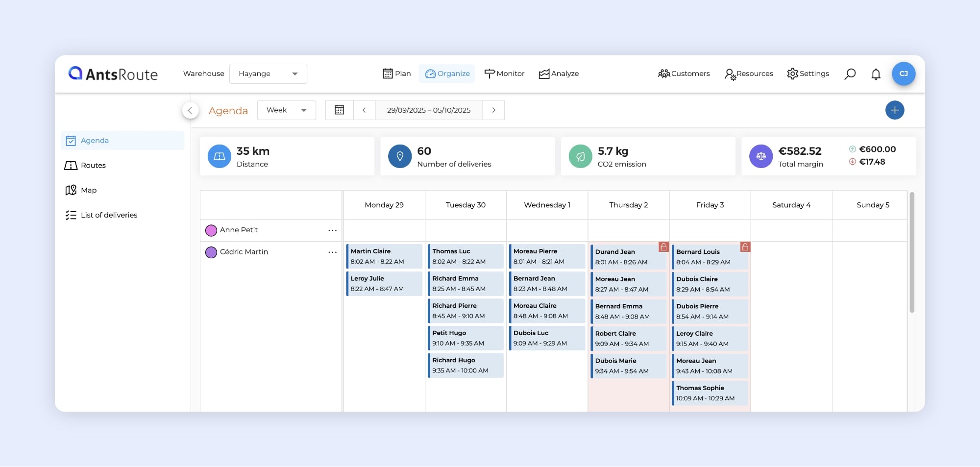Screen dimensions: 980x467
Task: Open Anne Petit's options menu
Action: pyautogui.click(x=332, y=230)
